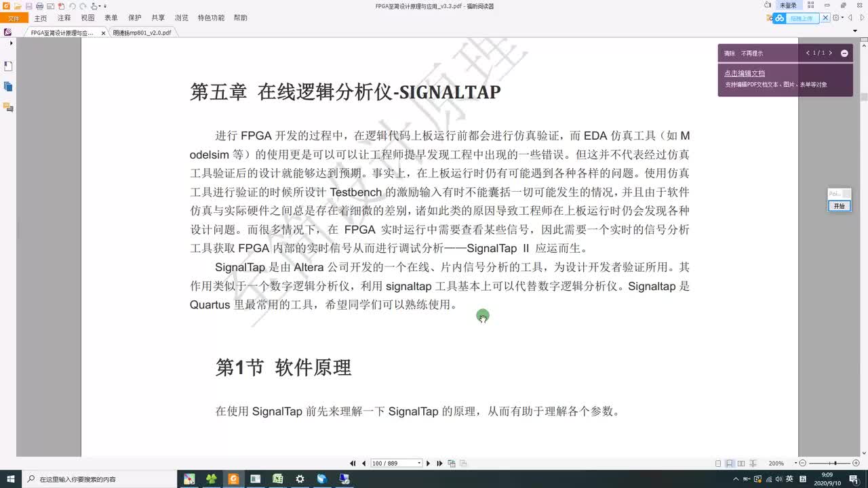The image size is (868, 488).
Task: Click the start page icon beside tabs
Action: 7,32
